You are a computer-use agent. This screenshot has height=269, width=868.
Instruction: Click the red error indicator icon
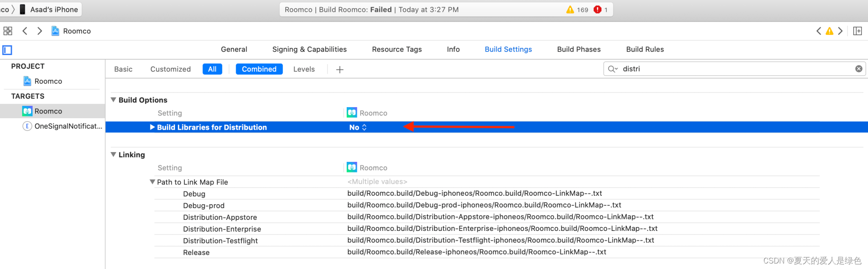(598, 9)
